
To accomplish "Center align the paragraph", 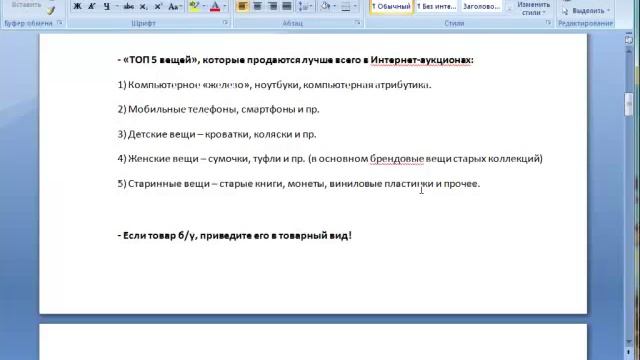I will [x=257, y=6].
